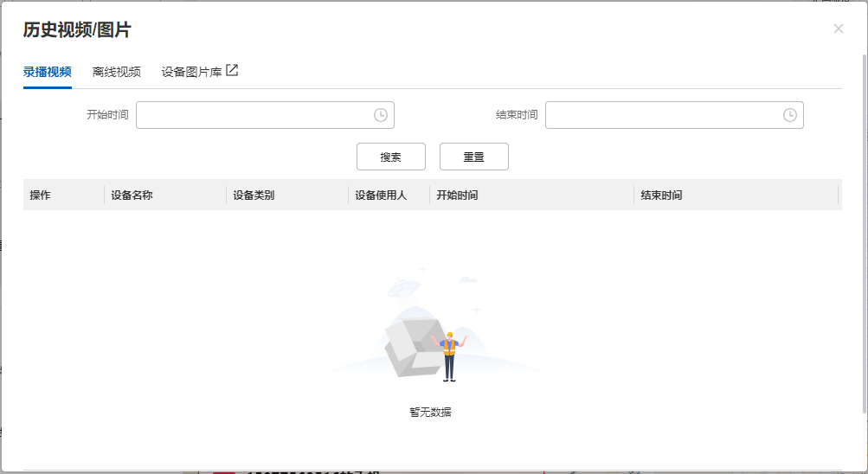Click the 暂无数据 empty-state text
This screenshot has width=868, height=474.
tap(430, 412)
